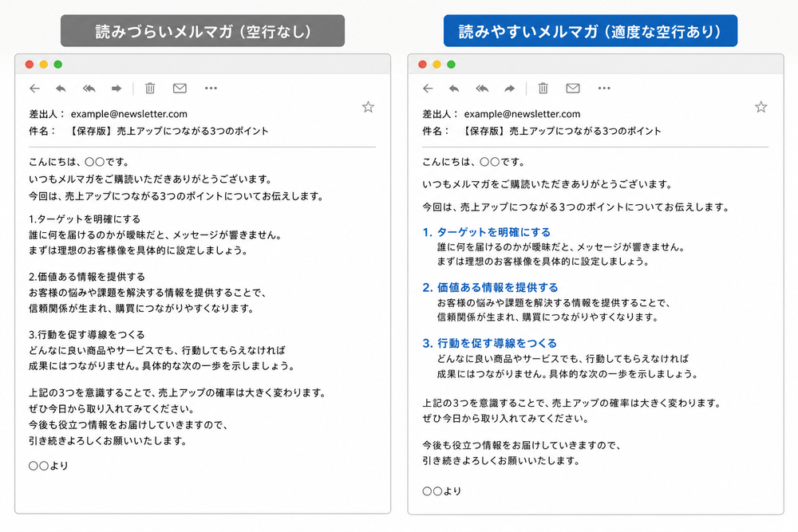Click forward arrow in left mail window

coord(117,89)
